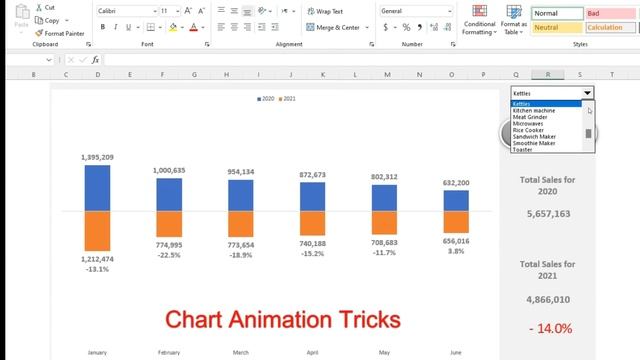Apply the Bad cell style

pos(611,13)
